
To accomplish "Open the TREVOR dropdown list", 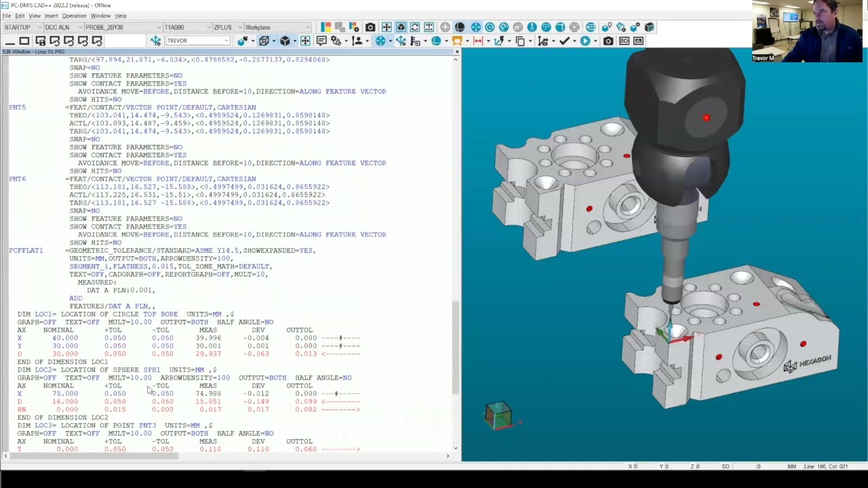I will (x=198, y=41).
